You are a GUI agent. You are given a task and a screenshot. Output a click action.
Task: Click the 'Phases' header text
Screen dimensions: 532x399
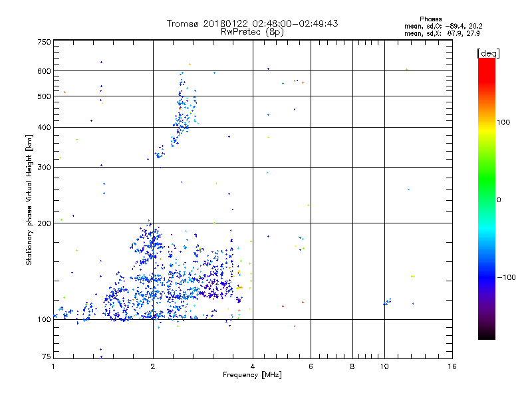tap(430, 19)
